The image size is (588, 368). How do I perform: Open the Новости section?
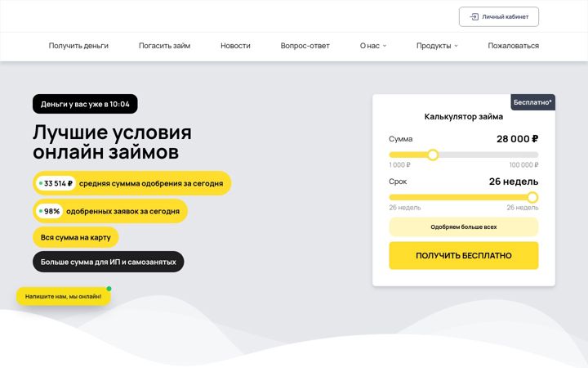[x=235, y=46]
